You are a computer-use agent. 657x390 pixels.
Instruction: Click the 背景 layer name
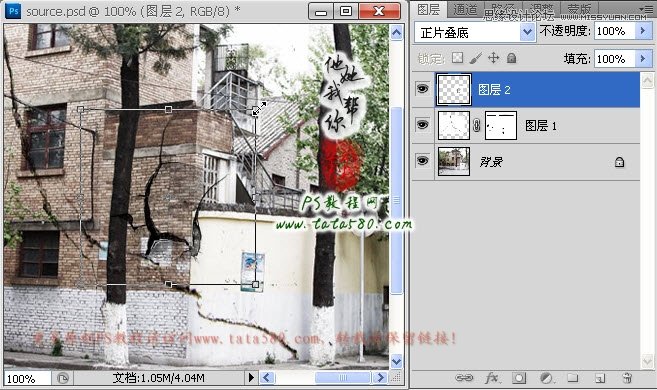point(491,162)
